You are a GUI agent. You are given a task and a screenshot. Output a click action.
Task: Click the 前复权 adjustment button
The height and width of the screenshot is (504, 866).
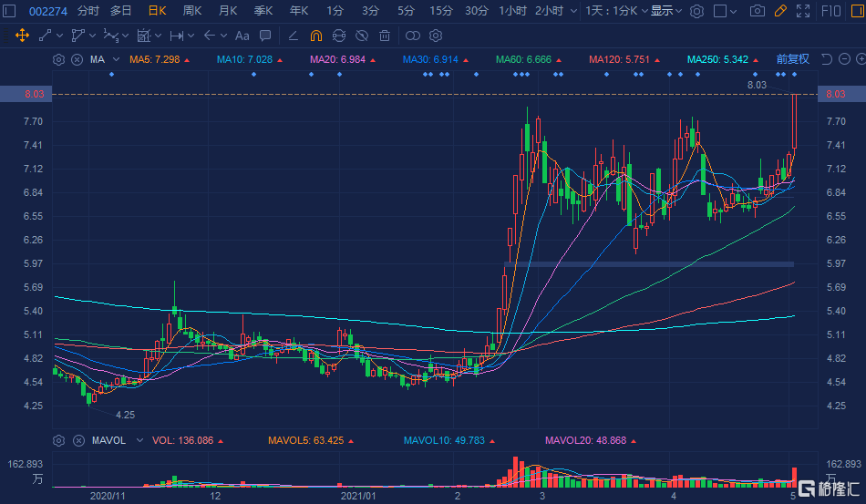coord(792,59)
